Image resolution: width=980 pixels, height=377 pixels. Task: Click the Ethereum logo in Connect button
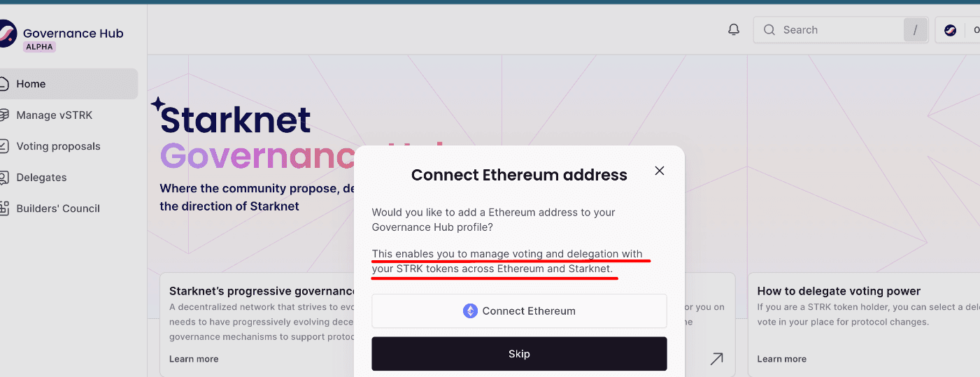point(470,311)
